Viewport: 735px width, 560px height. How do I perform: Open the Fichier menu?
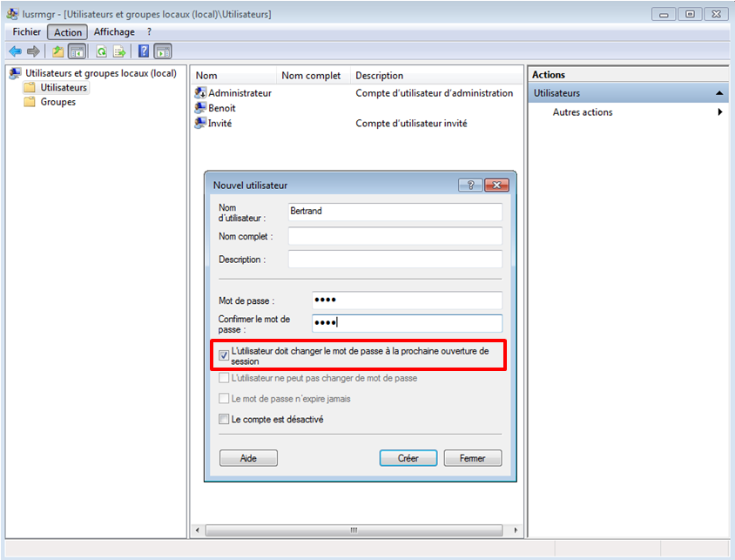click(x=27, y=32)
